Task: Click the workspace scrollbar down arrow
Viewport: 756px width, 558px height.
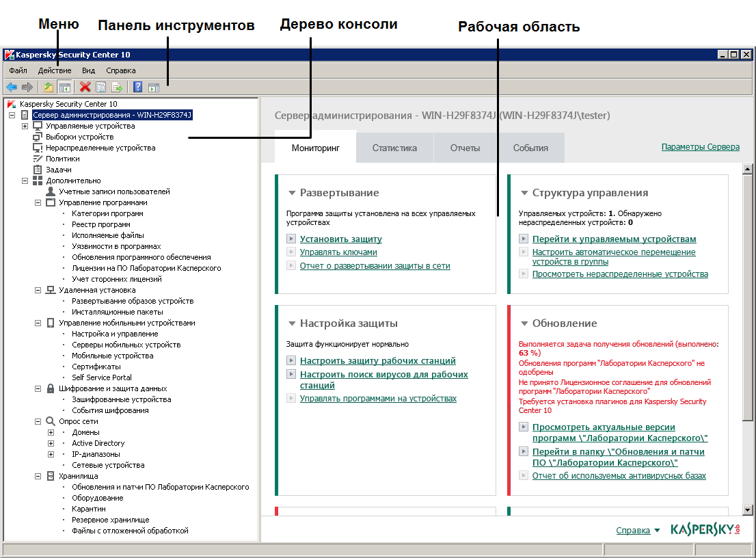Action: [747, 509]
